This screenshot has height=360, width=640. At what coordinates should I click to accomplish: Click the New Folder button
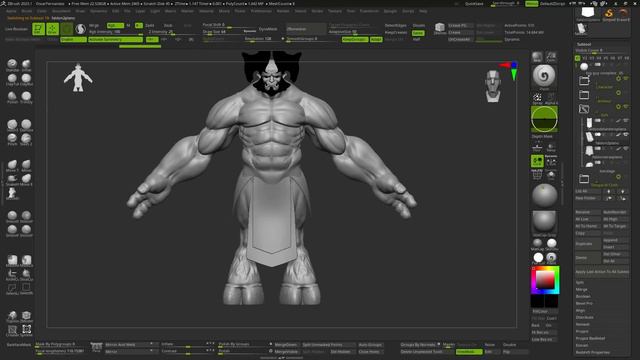coord(587,198)
